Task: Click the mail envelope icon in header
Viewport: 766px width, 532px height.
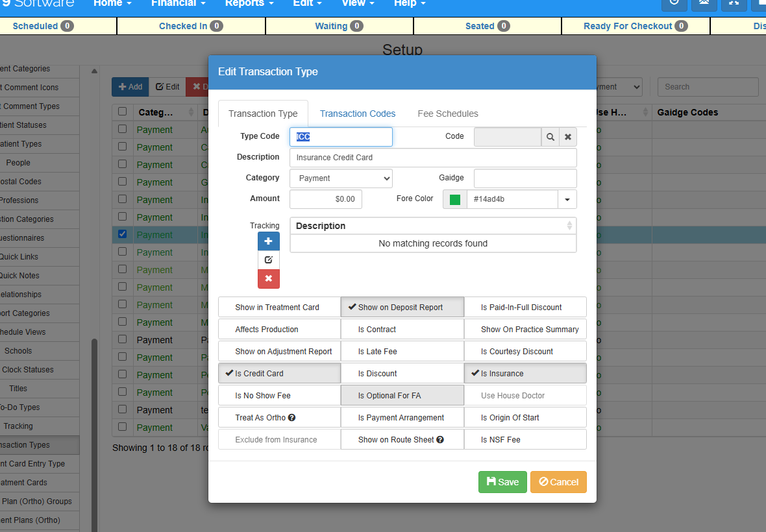Action: point(704,3)
